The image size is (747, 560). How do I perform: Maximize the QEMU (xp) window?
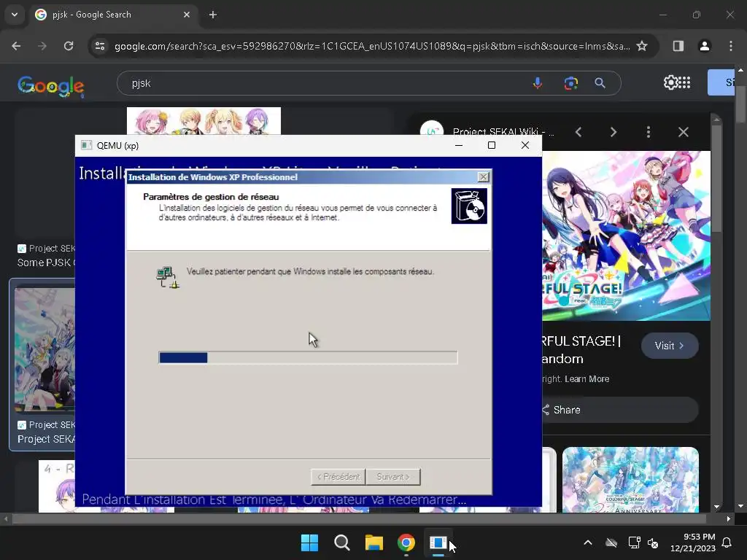tap(492, 145)
